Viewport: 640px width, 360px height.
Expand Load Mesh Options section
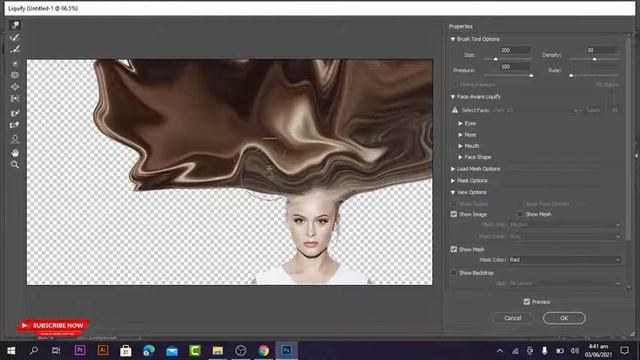(453, 169)
